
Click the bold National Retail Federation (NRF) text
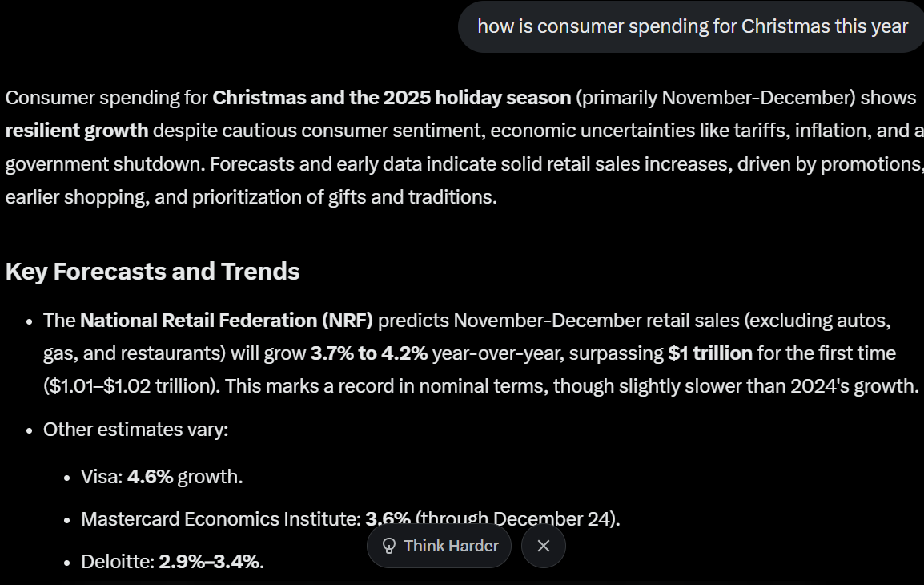227,321
